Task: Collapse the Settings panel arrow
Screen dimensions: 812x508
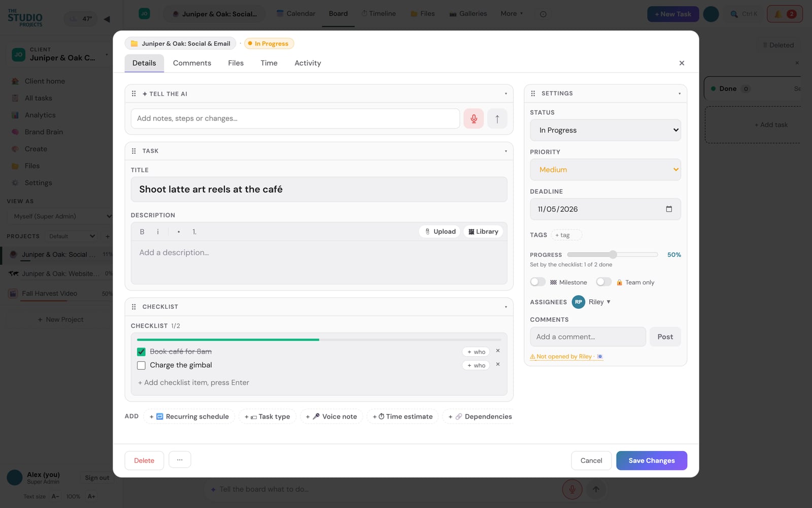Action: click(680, 93)
